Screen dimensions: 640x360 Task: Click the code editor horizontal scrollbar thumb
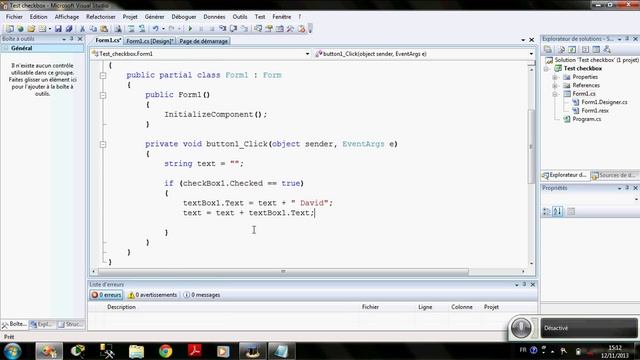(283, 271)
